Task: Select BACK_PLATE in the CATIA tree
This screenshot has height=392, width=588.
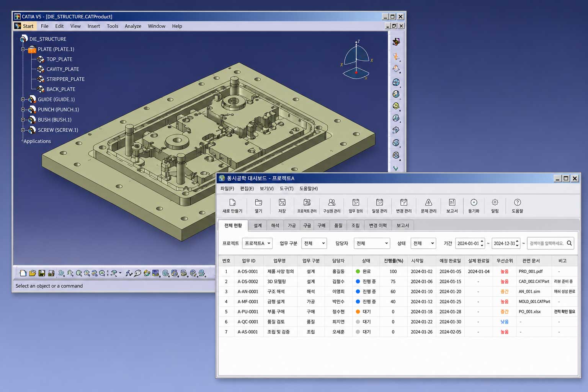Action: [61, 89]
